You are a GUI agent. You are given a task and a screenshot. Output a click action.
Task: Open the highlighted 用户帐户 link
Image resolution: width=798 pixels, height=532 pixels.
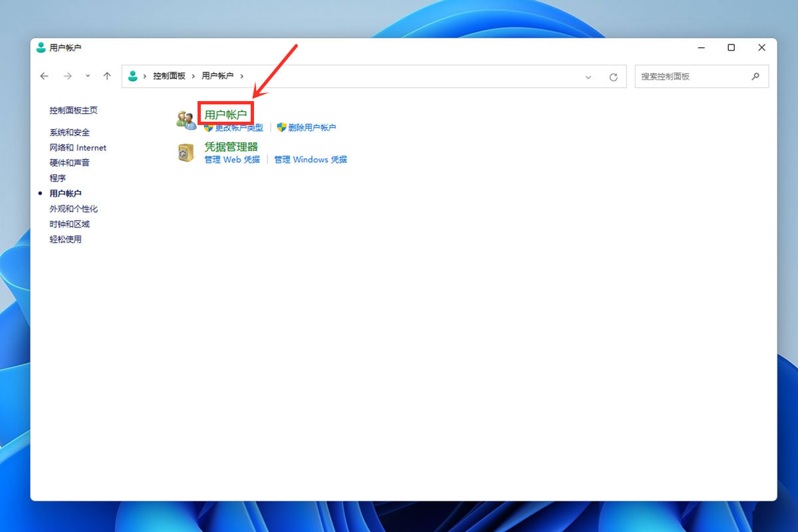pyautogui.click(x=225, y=113)
